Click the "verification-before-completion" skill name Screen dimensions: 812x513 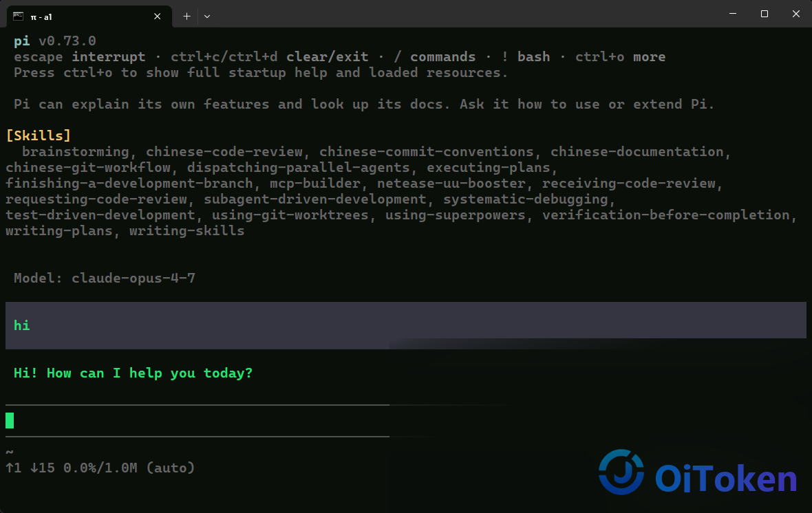point(666,215)
